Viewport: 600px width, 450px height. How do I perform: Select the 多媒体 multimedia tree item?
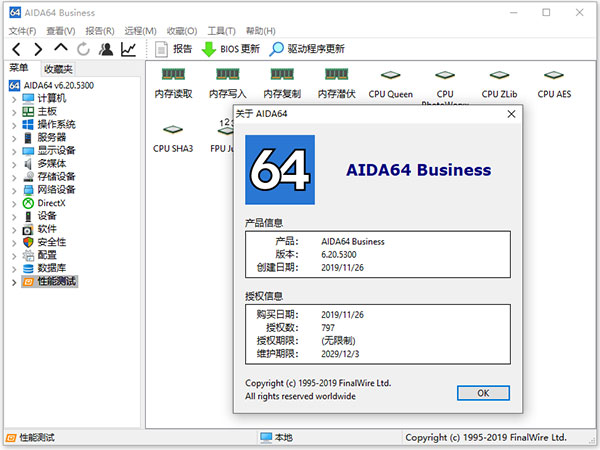(x=44, y=164)
